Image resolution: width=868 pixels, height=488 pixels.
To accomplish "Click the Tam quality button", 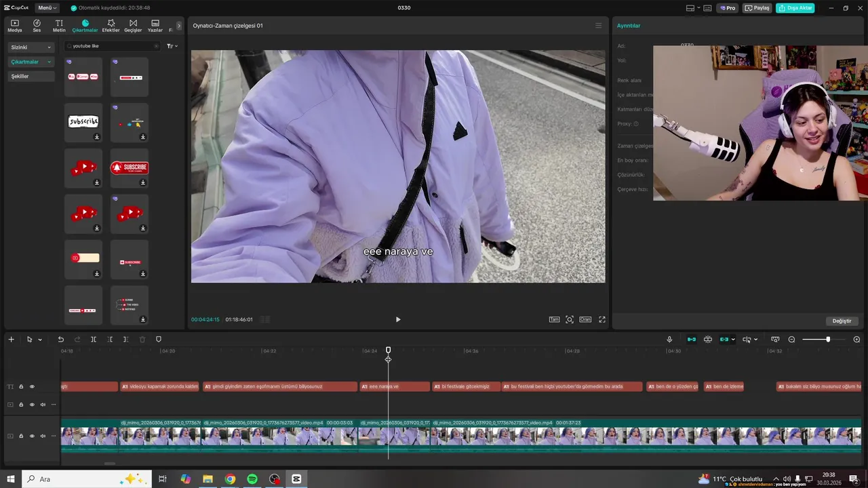I will (x=554, y=319).
